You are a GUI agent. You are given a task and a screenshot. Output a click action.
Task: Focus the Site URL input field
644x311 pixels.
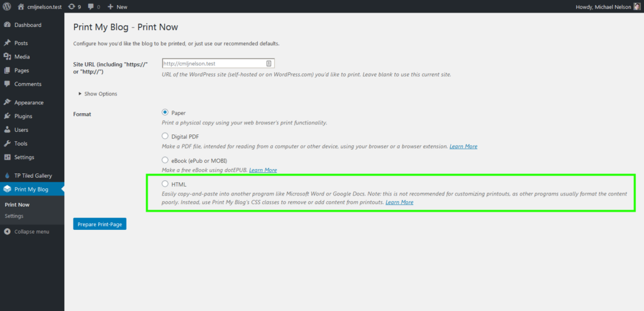pos(218,63)
